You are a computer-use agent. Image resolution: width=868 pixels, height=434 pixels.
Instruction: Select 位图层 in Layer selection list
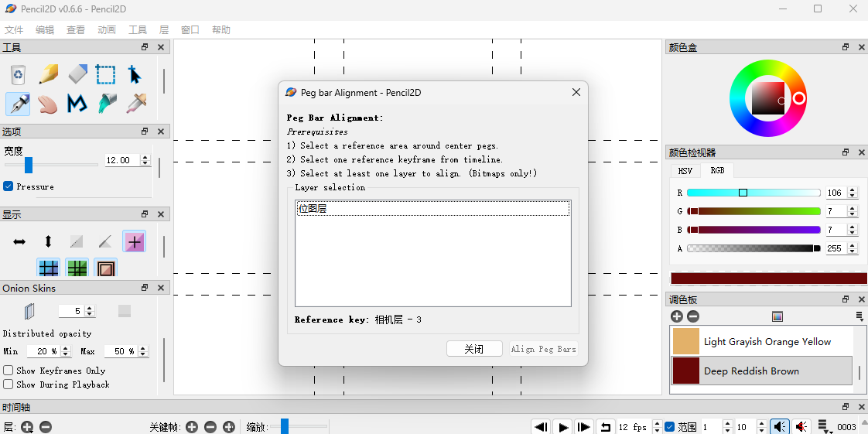point(433,209)
